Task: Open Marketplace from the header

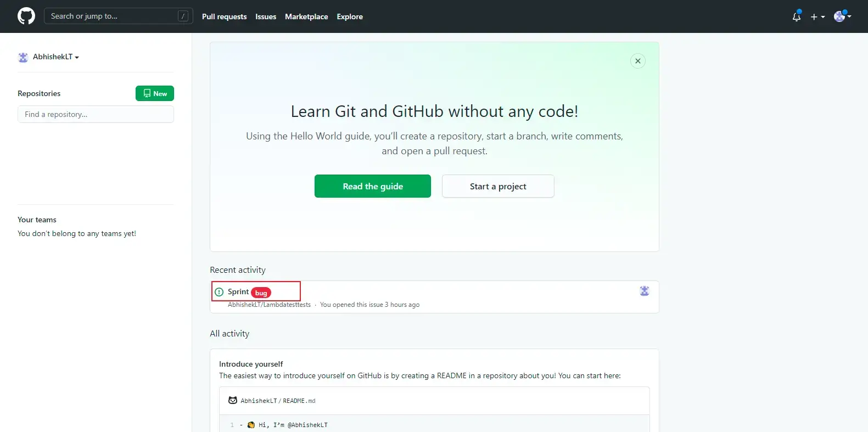Action: point(306,16)
